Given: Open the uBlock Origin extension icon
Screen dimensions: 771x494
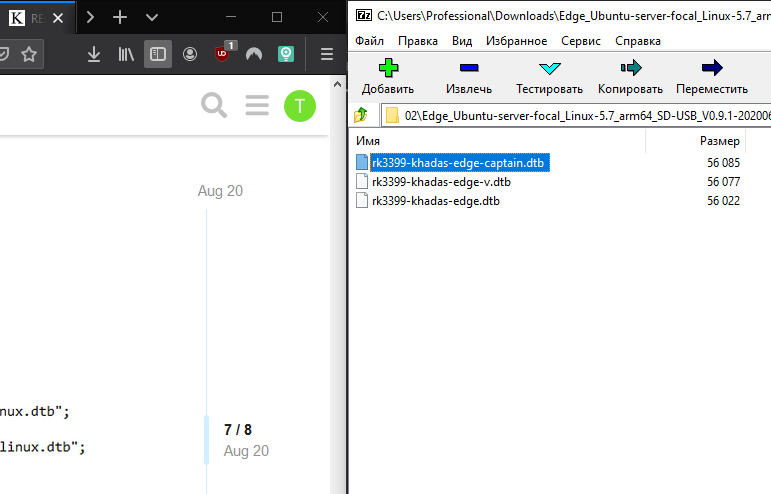Looking at the screenshot, I should coord(222,53).
